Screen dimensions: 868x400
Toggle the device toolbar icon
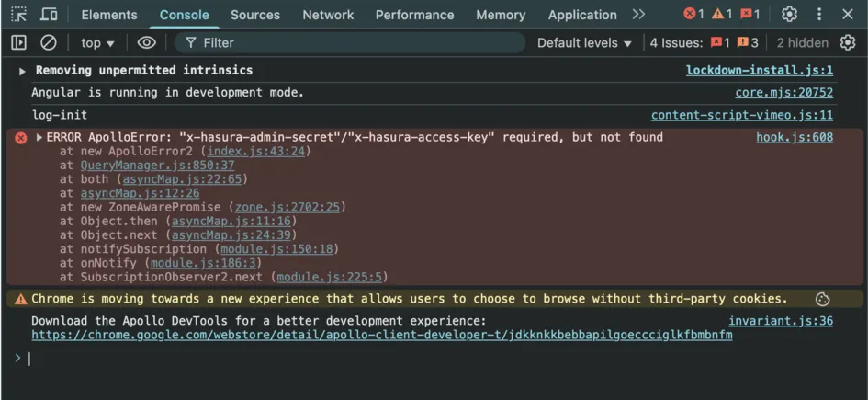tap(49, 15)
